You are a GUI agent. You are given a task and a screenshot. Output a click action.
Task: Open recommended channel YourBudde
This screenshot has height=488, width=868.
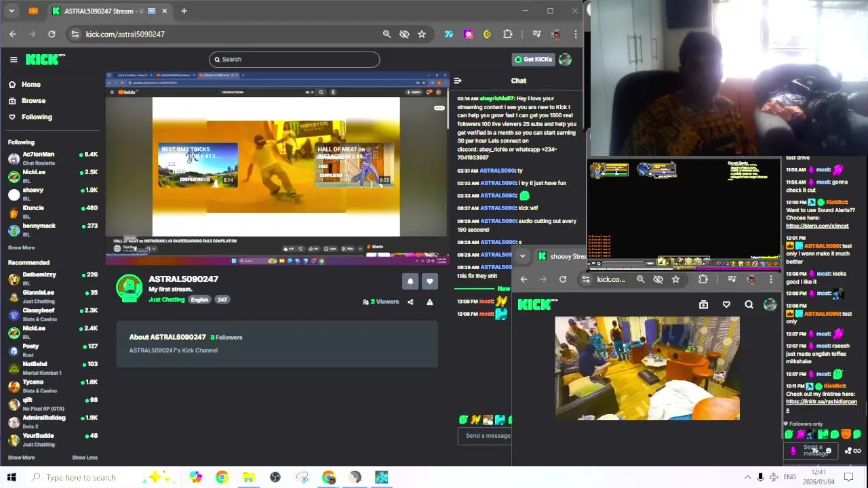pyautogui.click(x=53, y=439)
